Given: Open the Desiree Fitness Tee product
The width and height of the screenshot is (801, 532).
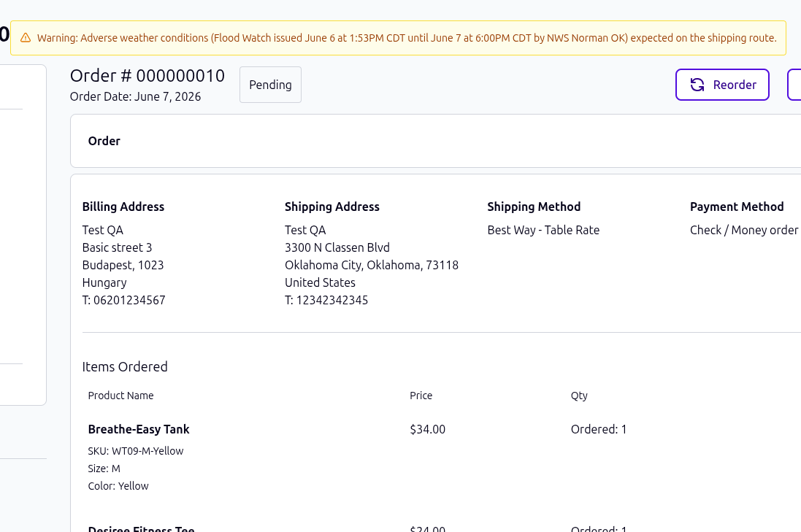Looking at the screenshot, I should click(141, 528).
